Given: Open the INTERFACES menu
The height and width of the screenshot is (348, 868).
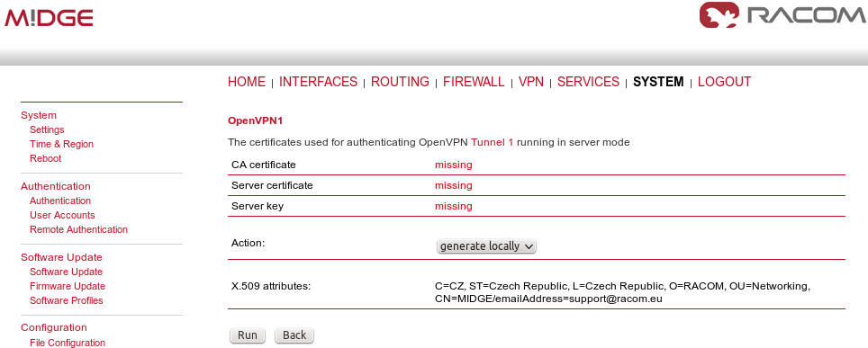Looking at the screenshot, I should pos(319,82).
